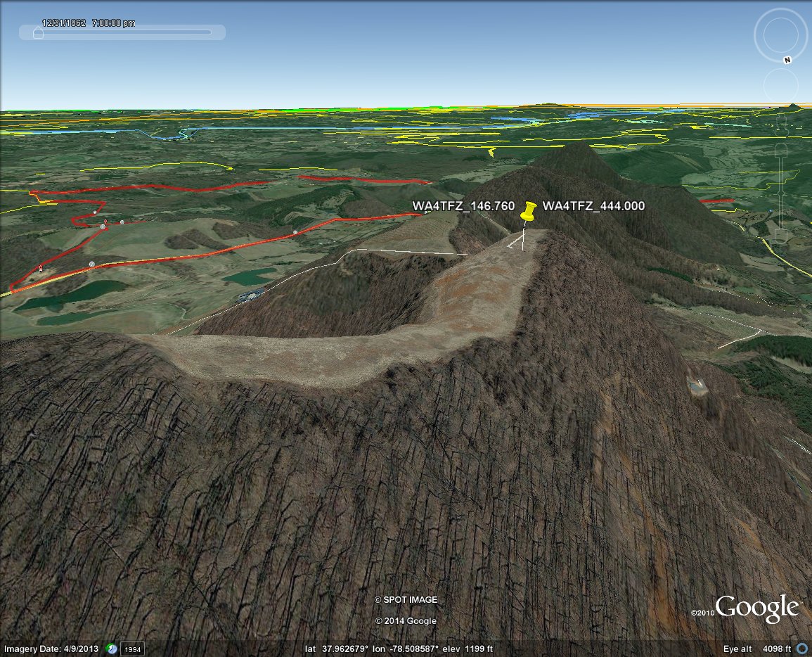Click the red pin marker at the path's lower-left bend
This screenshot has height=657, width=812.
tap(40, 268)
